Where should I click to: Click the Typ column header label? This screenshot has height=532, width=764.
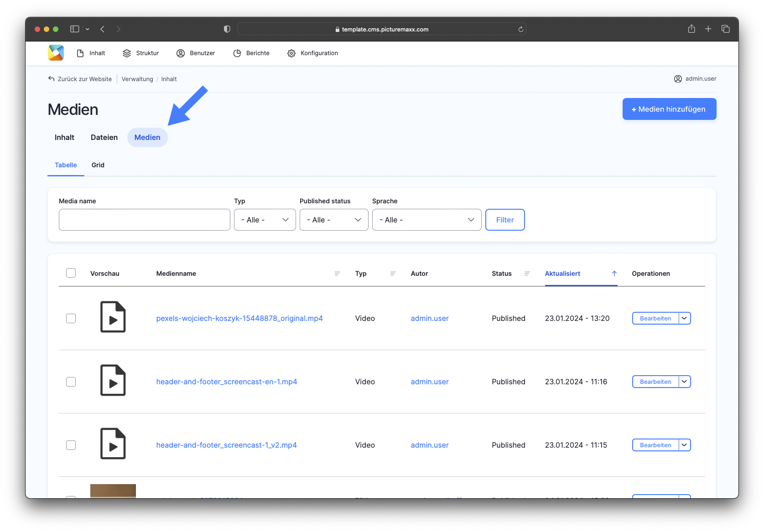pos(361,274)
